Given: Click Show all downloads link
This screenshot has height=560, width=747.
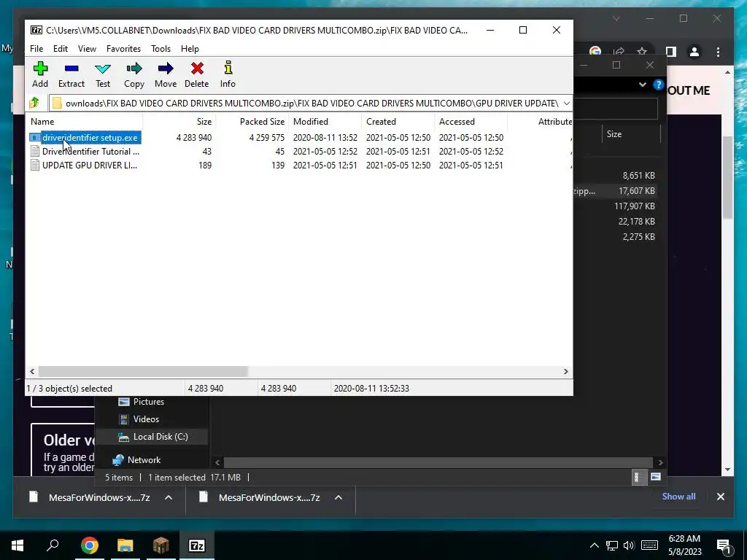Looking at the screenshot, I should pos(678,497).
